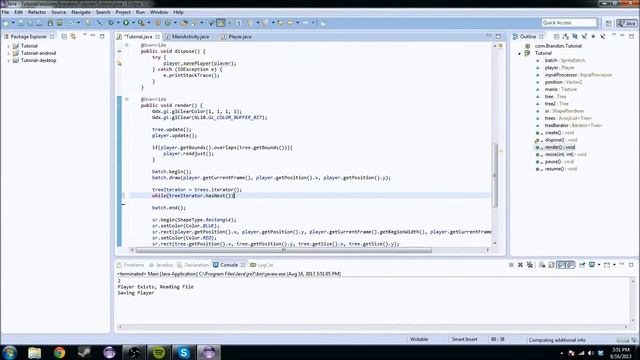Click the warning marker beside player.savePlayer line
This screenshot has height=360, width=640.
(119, 63)
